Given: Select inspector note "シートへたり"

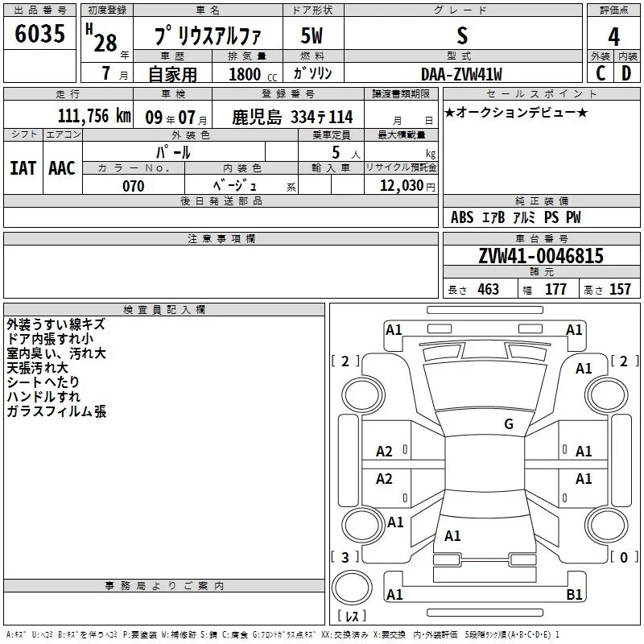Looking at the screenshot, I should (43, 382).
